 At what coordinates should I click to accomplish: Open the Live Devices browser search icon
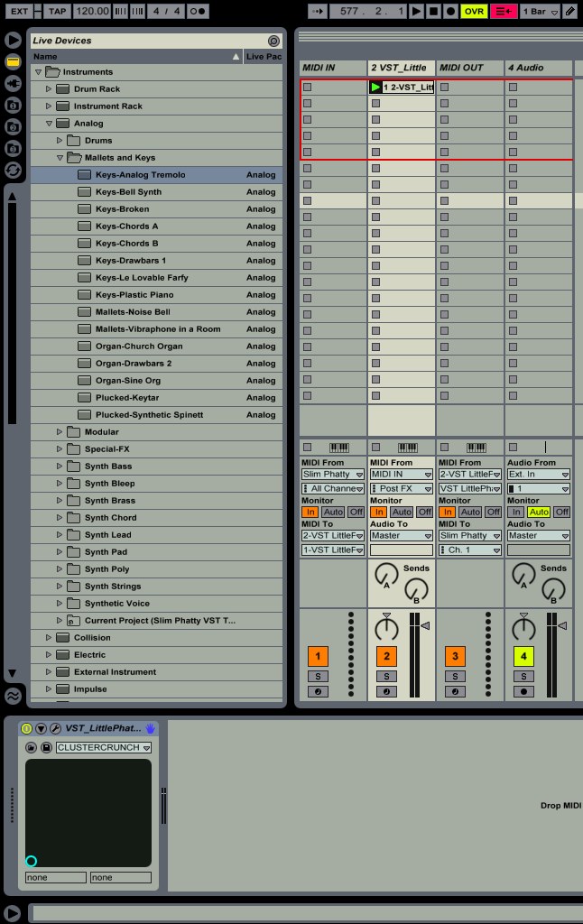point(273,41)
